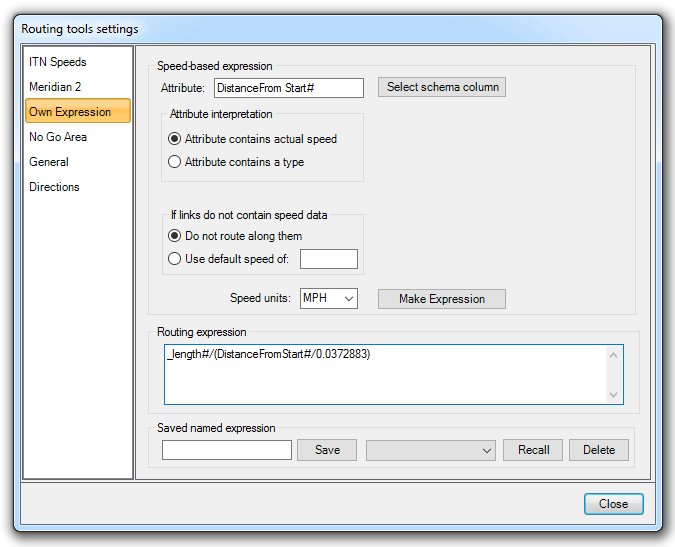The height and width of the screenshot is (547, 675).
Task: Open the Meridian 2 settings page
Action: [x=55, y=87]
